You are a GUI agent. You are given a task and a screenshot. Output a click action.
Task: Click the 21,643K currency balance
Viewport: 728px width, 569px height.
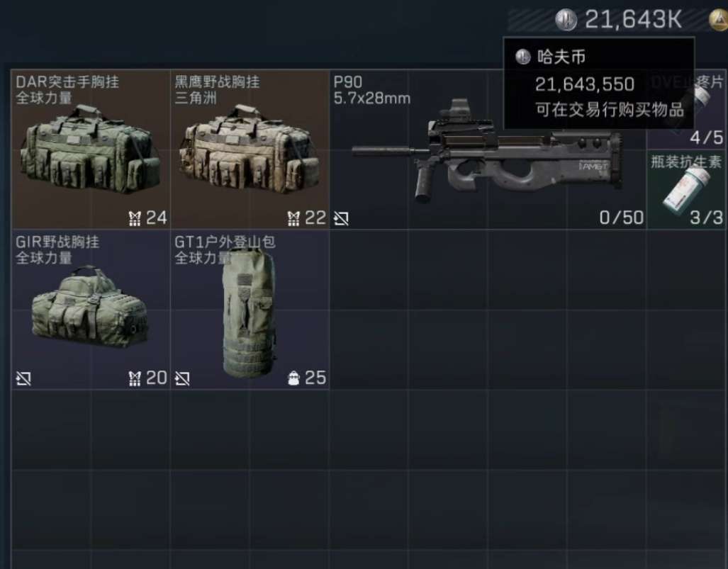pos(633,20)
